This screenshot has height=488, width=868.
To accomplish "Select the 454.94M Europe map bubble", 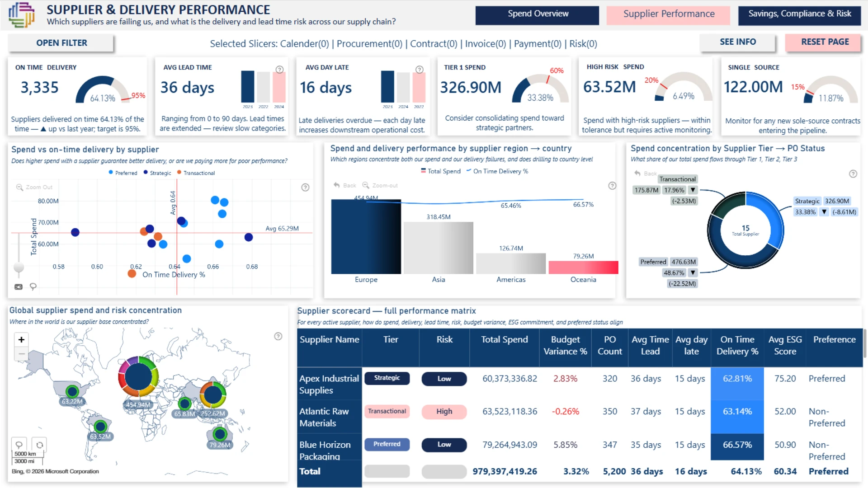I will pos(138,376).
